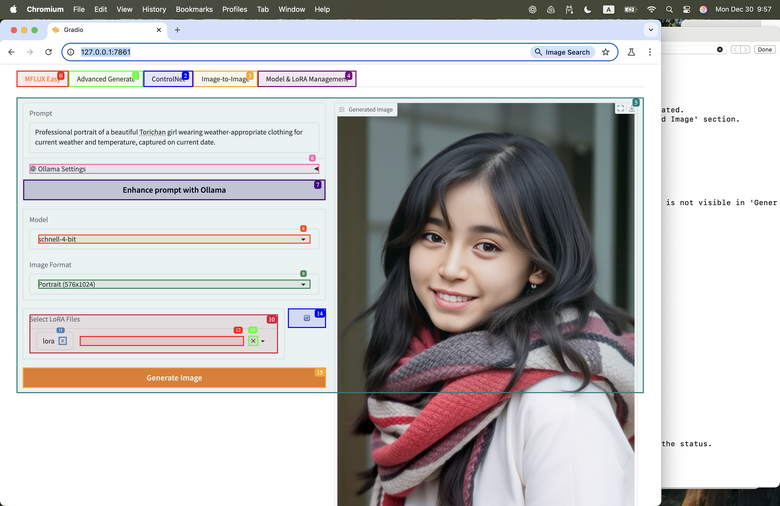The height and width of the screenshot is (506, 780).
Task: Open the Help menu
Action: [x=322, y=9]
